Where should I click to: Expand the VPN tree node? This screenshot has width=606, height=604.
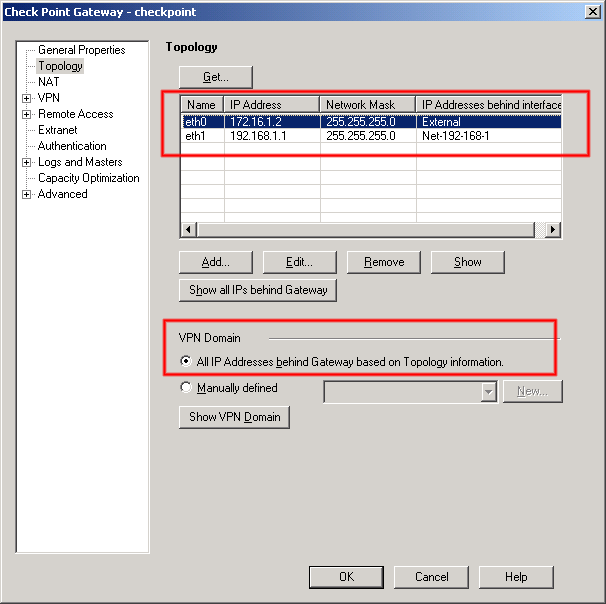click(26, 98)
